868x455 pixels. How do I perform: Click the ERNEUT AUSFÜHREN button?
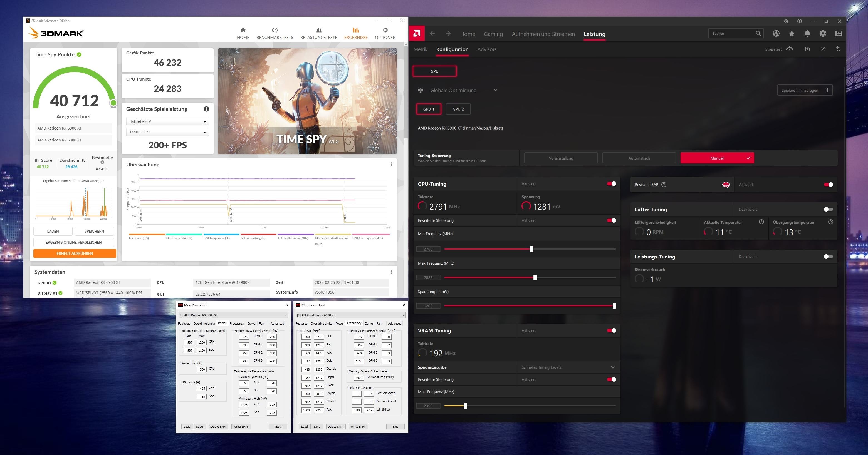tap(75, 253)
